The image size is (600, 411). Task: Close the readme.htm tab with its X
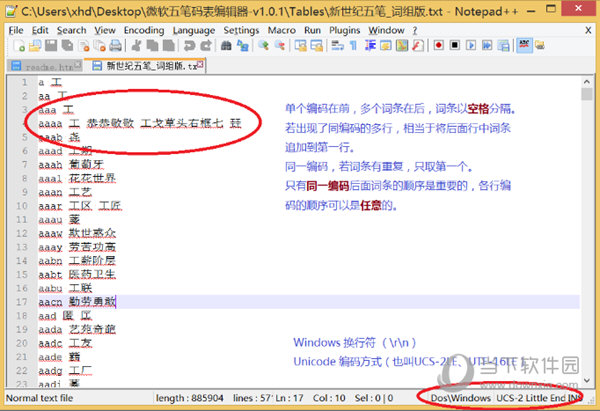tap(78, 64)
